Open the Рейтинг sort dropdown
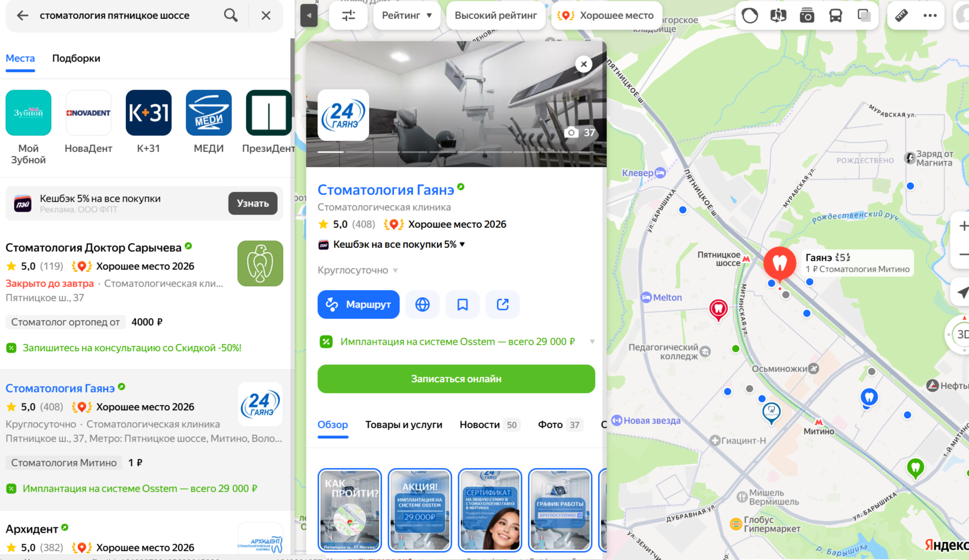The height and width of the screenshot is (560, 969). coord(407,15)
